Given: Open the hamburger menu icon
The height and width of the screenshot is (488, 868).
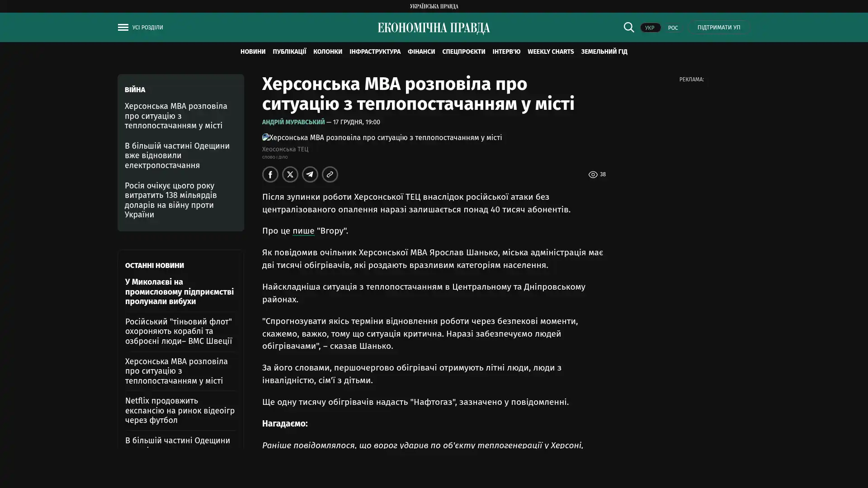Looking at the screenshot, I should [123, 28].
